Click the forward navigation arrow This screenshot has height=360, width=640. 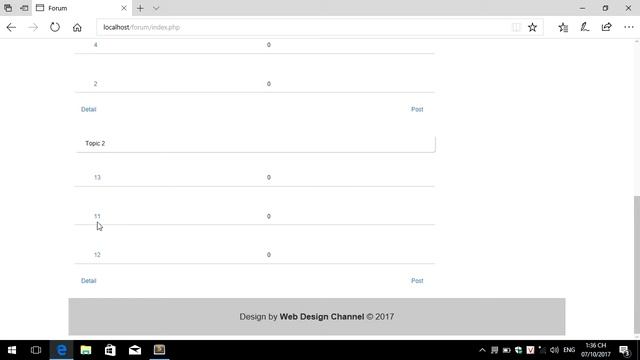pos(33,27)
